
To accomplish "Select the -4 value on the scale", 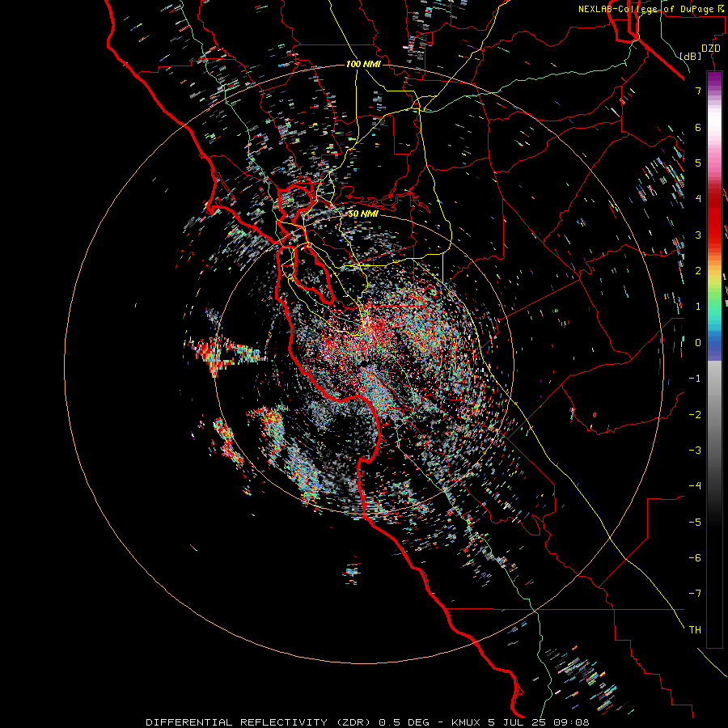I will pyautogui.click(x=695, y=485).
